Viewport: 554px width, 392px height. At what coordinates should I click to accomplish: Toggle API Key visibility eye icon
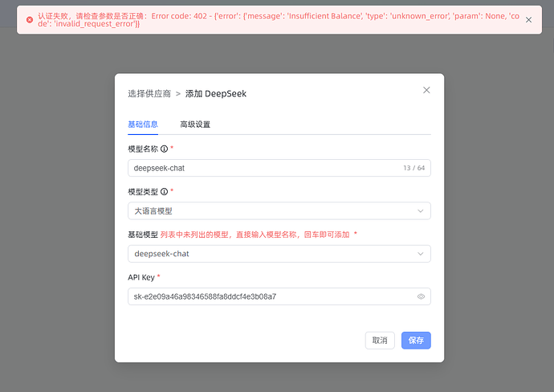(x=421, y=296)
